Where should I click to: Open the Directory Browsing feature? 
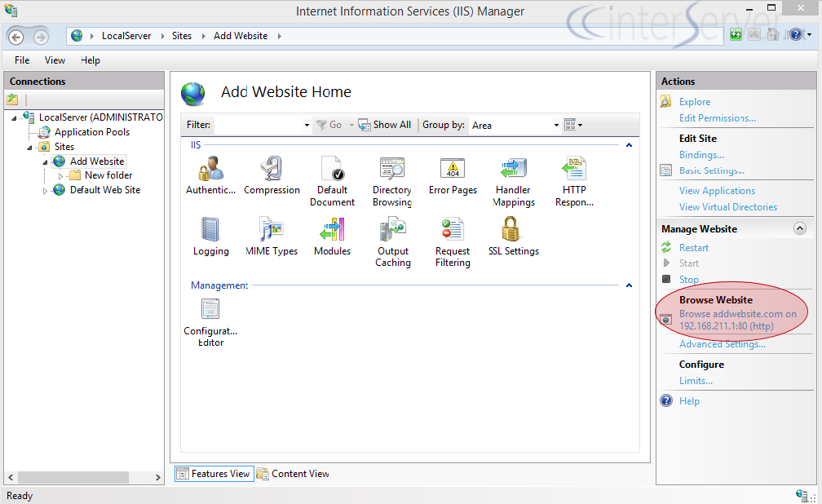[x=392, y=181]
